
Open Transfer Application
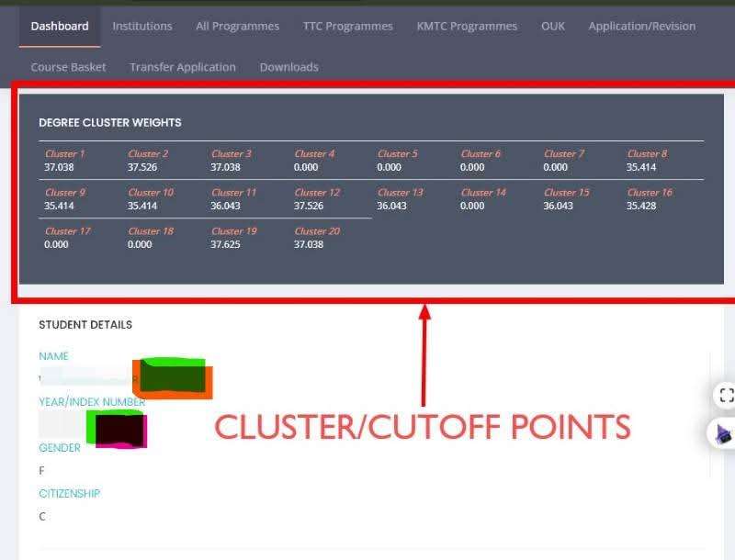(x=182, y=67)
